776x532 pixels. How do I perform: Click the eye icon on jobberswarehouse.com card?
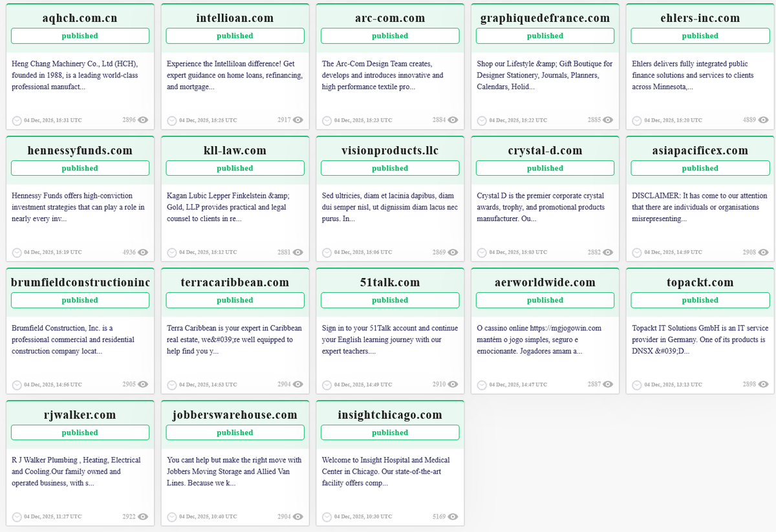point(298,516)
